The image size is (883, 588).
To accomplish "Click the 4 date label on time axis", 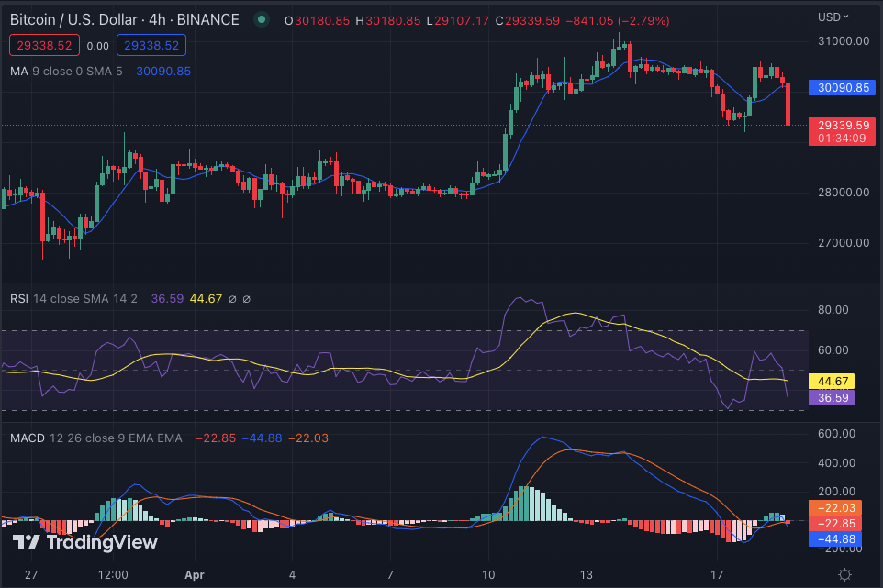I will click(x=292, y=575).
